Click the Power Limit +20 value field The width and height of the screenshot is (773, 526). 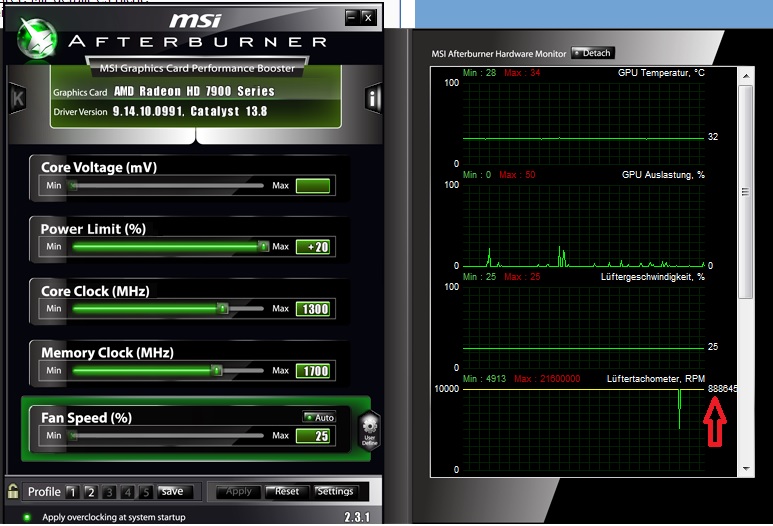tap(313, 247)
